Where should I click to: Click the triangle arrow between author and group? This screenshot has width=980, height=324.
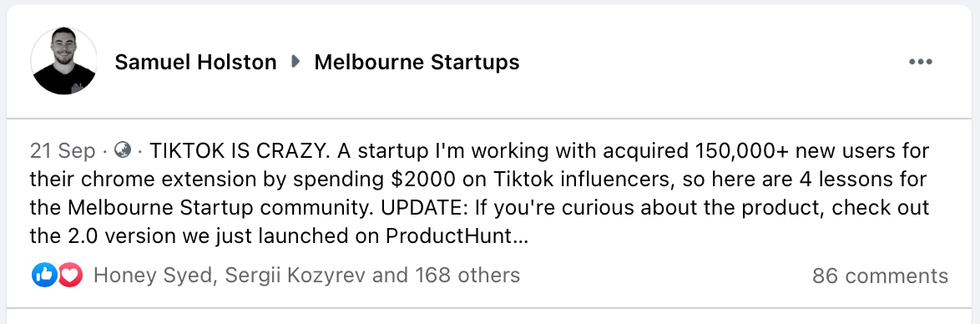click(296, 62)
